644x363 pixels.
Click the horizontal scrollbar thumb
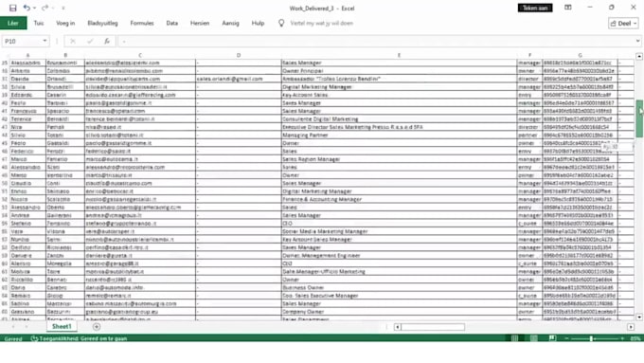(433, 327)
